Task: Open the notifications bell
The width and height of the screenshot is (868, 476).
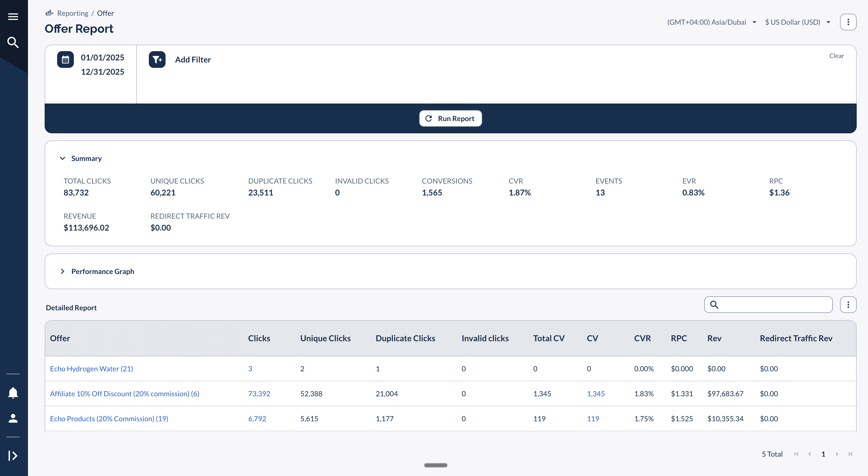Action: [13, 392]
